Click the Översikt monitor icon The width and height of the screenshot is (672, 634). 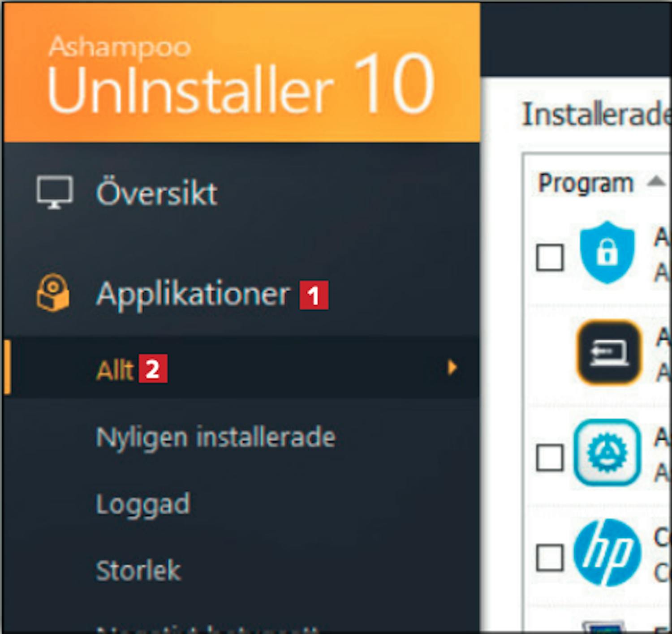tap(54, 193)
